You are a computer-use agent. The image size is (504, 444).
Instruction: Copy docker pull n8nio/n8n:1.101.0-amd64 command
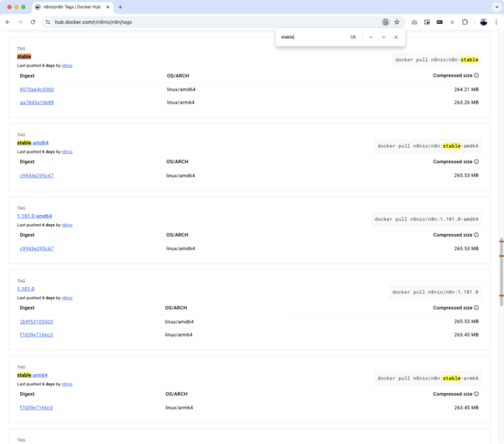[426, 219]
